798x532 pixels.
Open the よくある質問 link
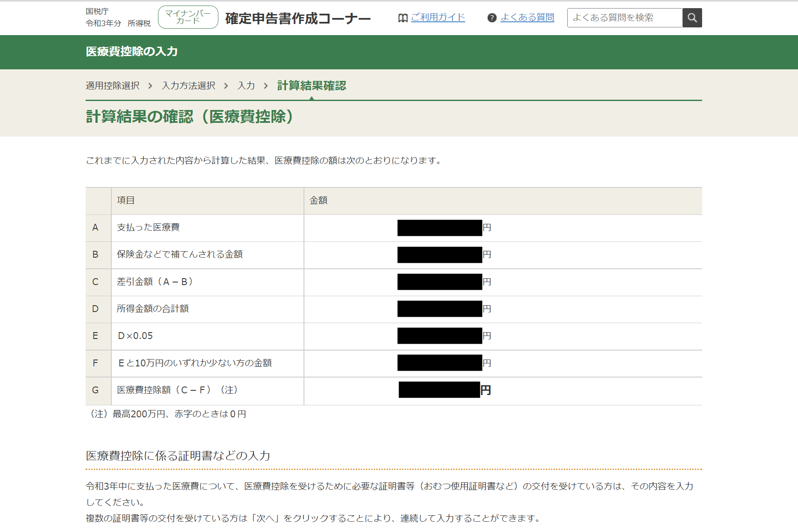coord(527,18)
